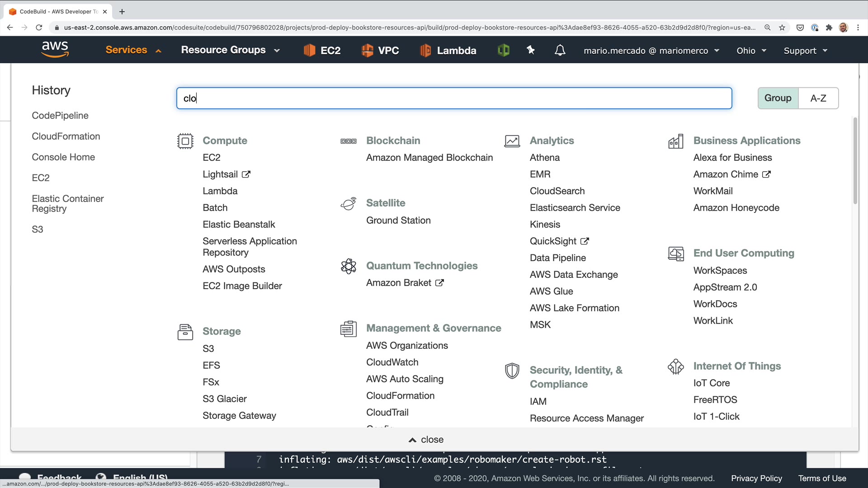The height and width of the screenshot is (488, 868).
Task: Switch service list to A-Z view
Action: click(x=818, y=98)
